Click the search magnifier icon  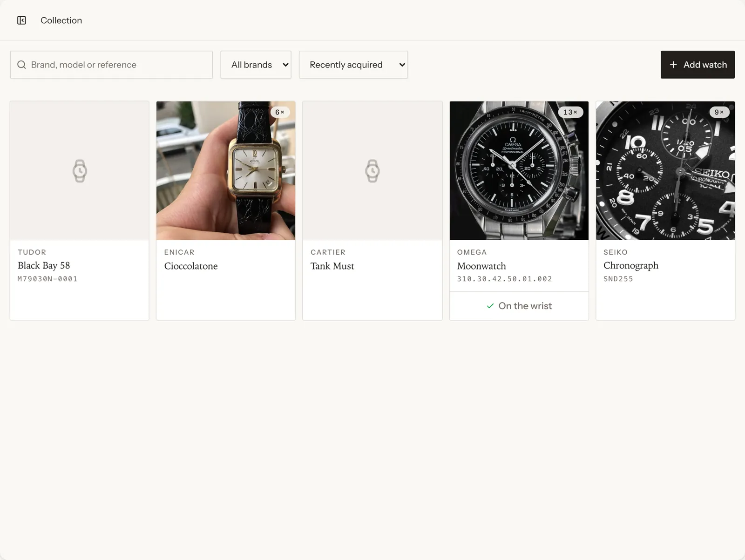[21, 65]
